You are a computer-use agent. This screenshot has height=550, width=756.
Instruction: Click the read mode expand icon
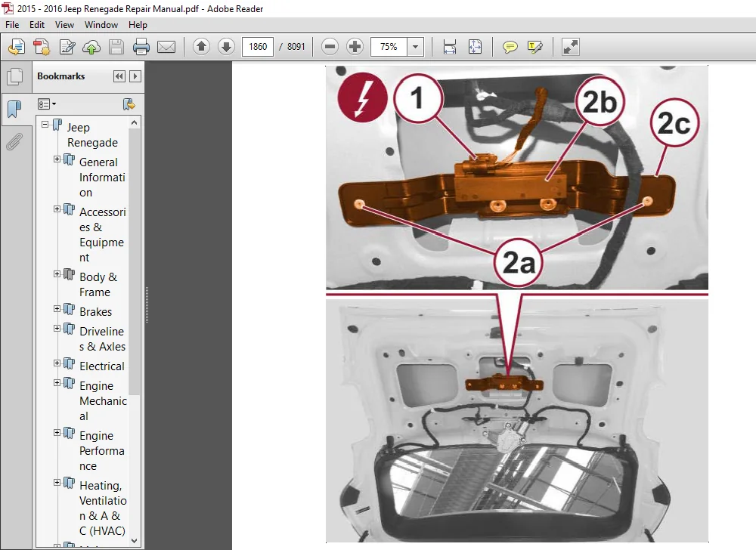click(x=570, y=47)
